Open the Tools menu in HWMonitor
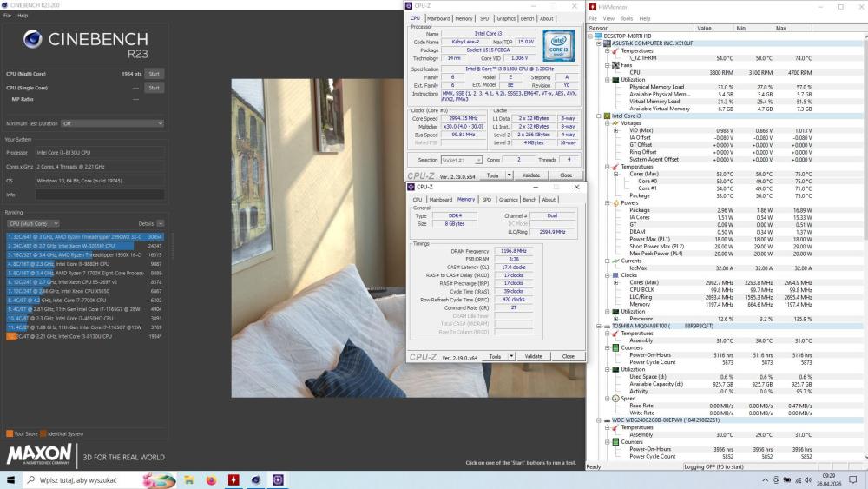The width and height of the screenshot is (868, 489). (x=627, y=18)
